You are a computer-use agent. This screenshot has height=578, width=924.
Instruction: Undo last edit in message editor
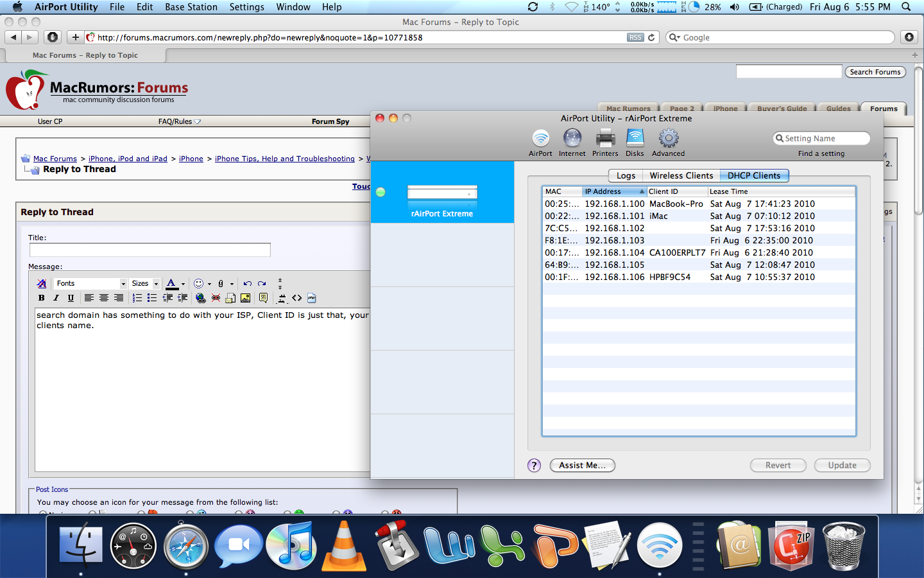(x=247, y=283)
